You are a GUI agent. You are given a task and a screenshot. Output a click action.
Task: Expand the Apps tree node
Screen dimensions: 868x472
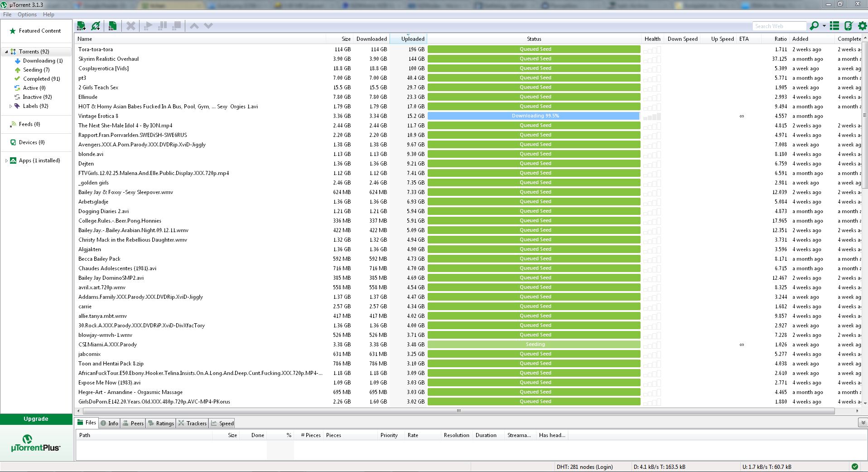(x=6, y=161)
